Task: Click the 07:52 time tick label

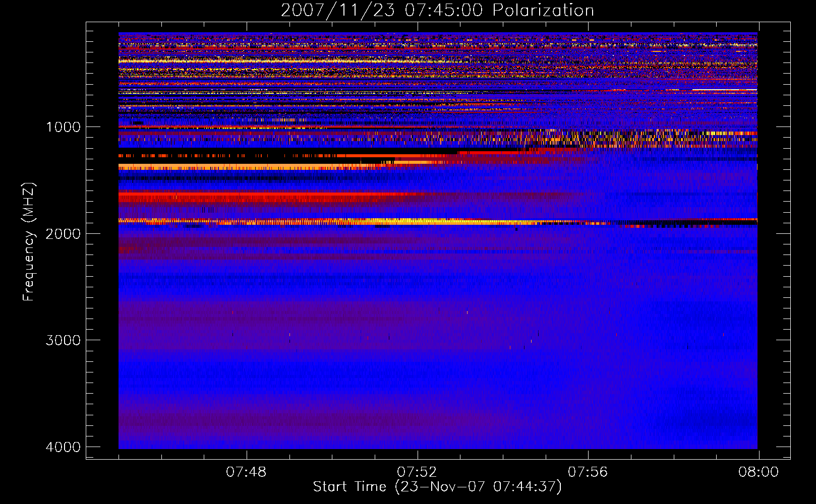Action: 417,472
